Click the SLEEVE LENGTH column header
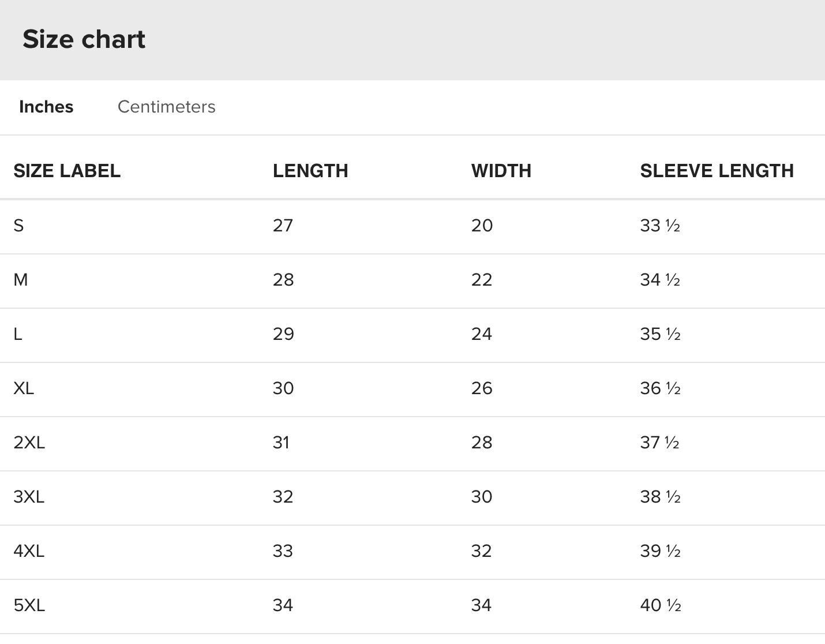This screenshot has height=644, width=825. 717,171
